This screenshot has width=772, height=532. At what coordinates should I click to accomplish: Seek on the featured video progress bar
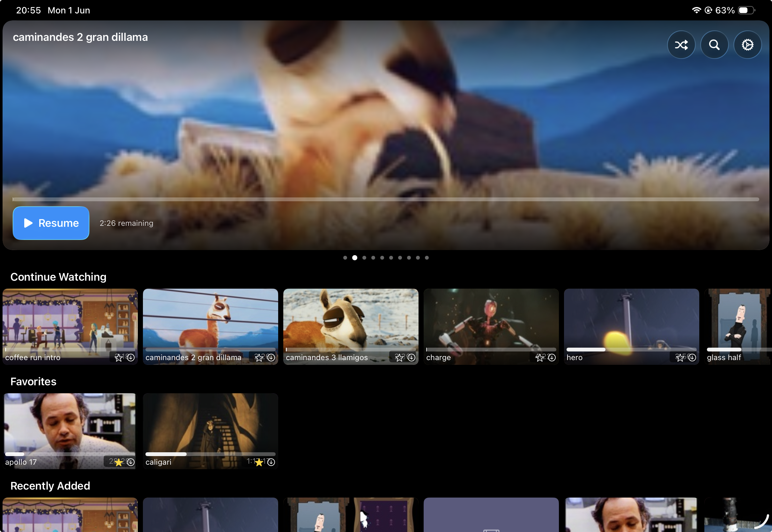point(386,199)
